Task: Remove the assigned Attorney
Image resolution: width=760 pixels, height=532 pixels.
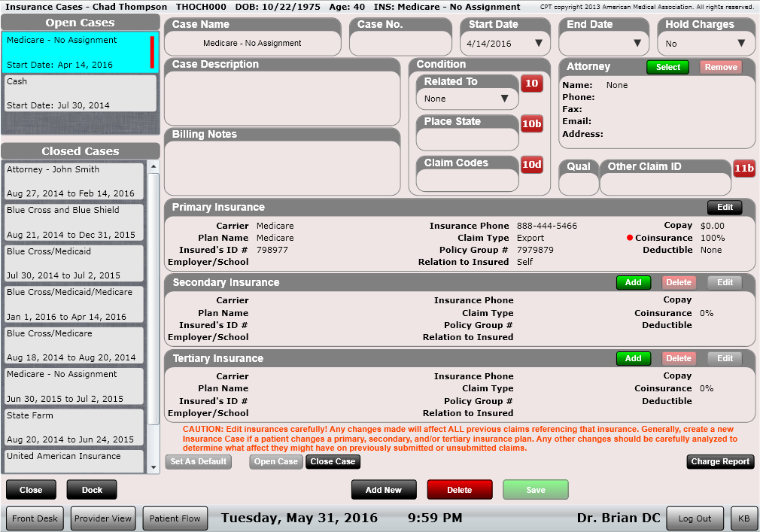Action: (x=720, y=67)
